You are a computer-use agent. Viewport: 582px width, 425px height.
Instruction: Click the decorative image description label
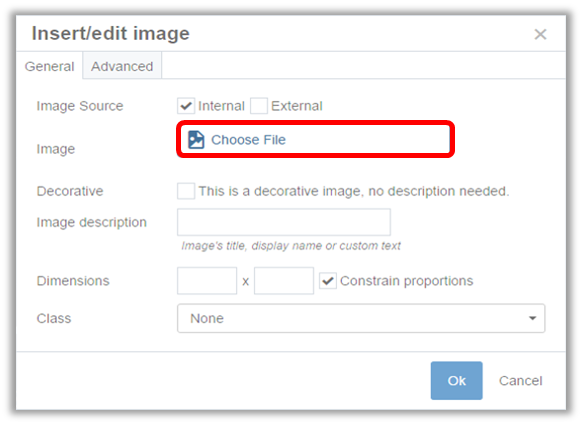click(x=354, y=191)
